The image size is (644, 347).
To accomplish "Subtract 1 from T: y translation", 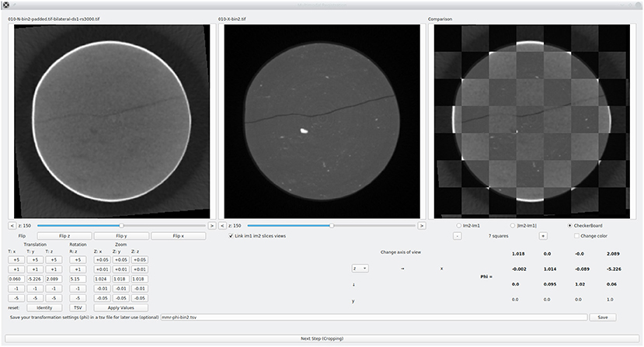I will (35, 289).
